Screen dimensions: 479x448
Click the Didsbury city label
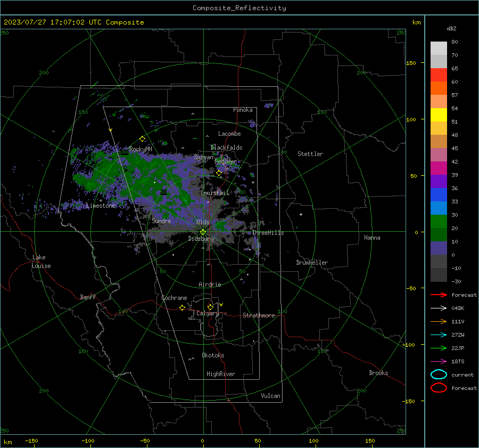click(x=201, y=239)
